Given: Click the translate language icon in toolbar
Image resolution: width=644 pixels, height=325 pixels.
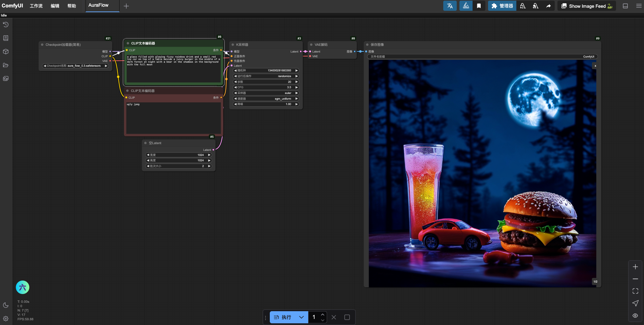Looking at the screenshot, I should click(450, 6).
